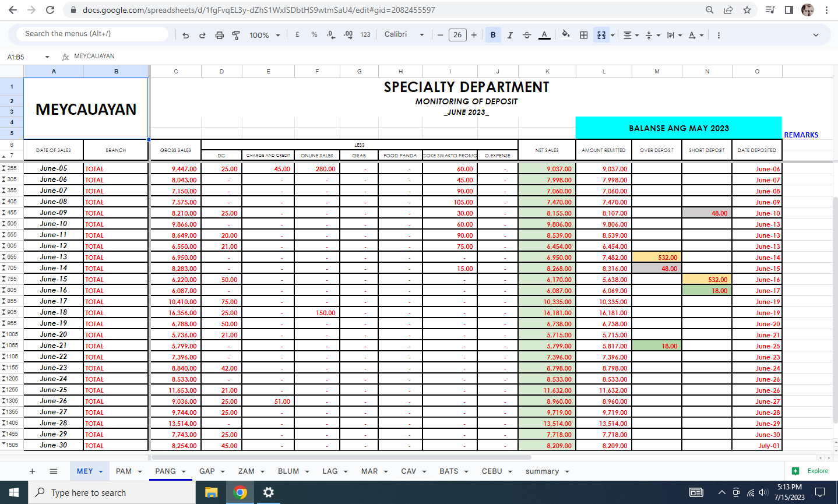Select the fill color tool
Image resolution: width=838 pixels, height=504 pixels.
566,35
